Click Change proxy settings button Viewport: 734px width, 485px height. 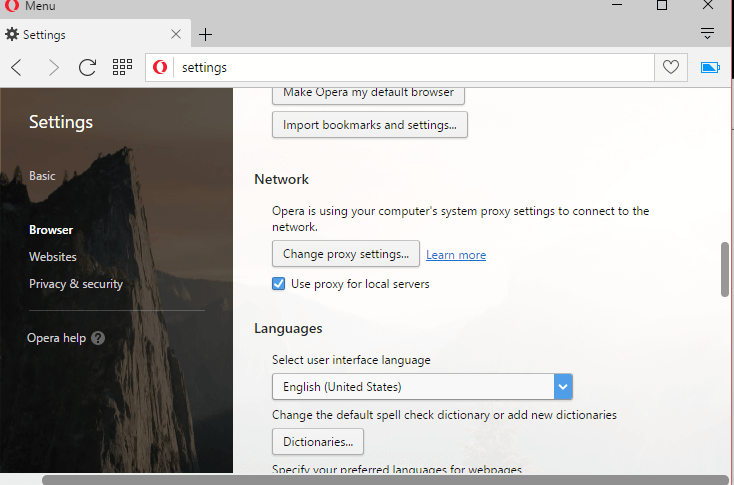[346, 254]
